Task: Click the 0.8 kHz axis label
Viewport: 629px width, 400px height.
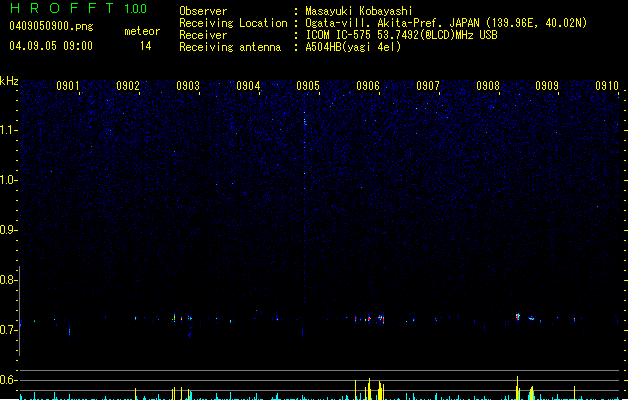Action: (8, 280)
